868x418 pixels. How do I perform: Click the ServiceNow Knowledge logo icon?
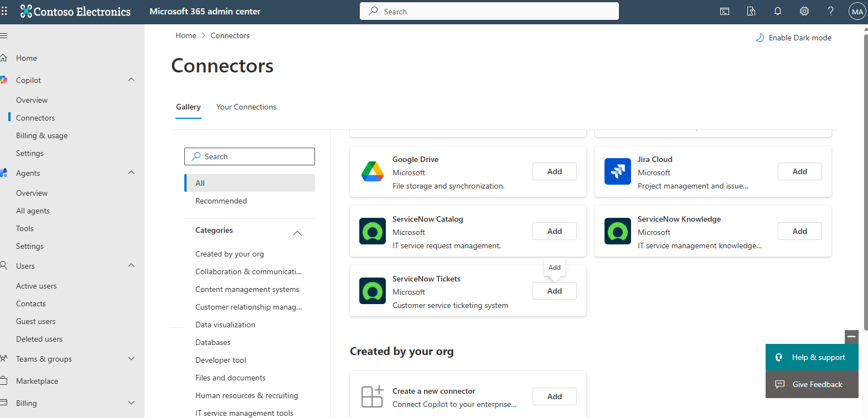[x=618, y=231]
